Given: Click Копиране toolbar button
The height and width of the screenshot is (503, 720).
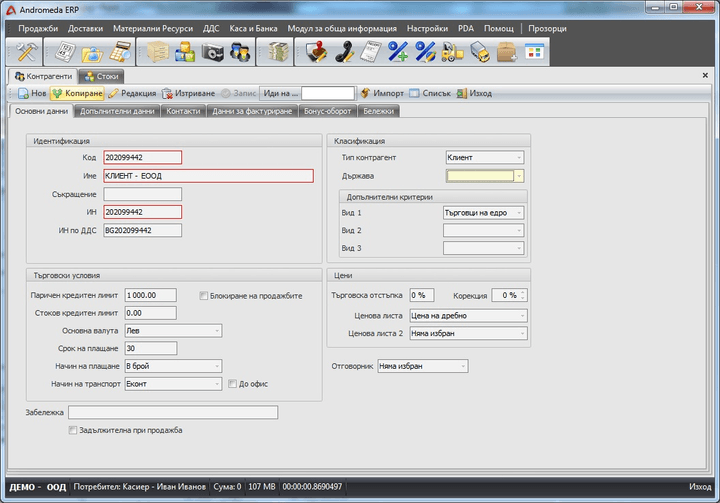Looking at the screenshot, I should 77,93.
